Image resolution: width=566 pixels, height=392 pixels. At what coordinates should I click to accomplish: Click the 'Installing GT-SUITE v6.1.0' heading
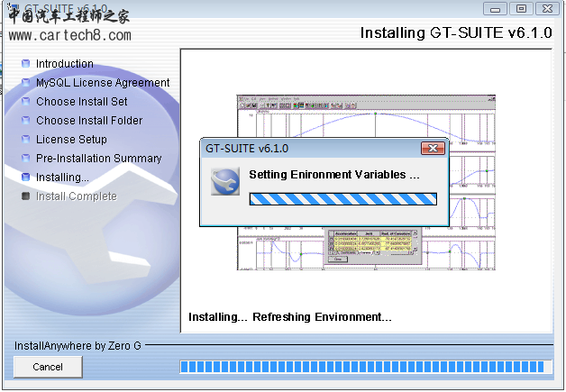tap(456, 32)
